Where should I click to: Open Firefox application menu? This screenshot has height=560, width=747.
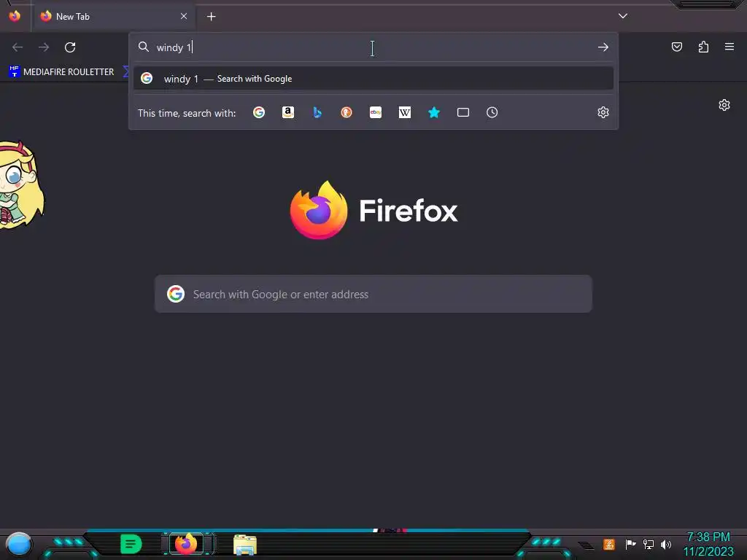click(729, 47)
